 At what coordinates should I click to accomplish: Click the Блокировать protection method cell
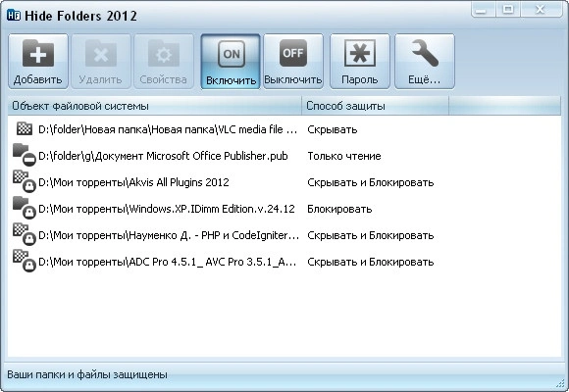(x=339, y=209)
